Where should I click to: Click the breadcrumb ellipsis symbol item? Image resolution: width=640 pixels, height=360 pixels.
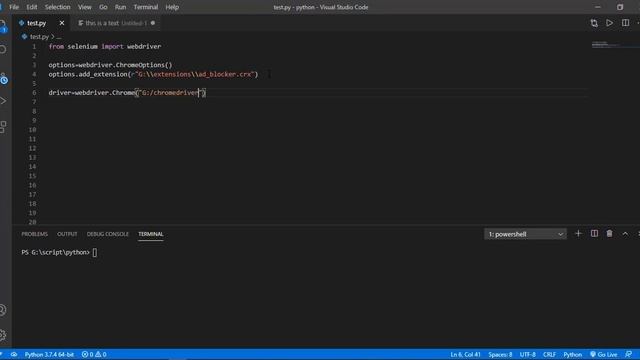coord(59,37)
